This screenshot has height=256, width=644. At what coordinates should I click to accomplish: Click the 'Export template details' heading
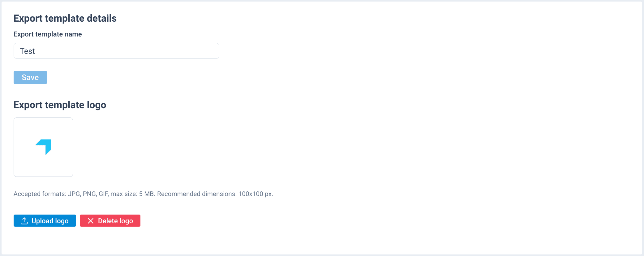(x=65, y=18)
